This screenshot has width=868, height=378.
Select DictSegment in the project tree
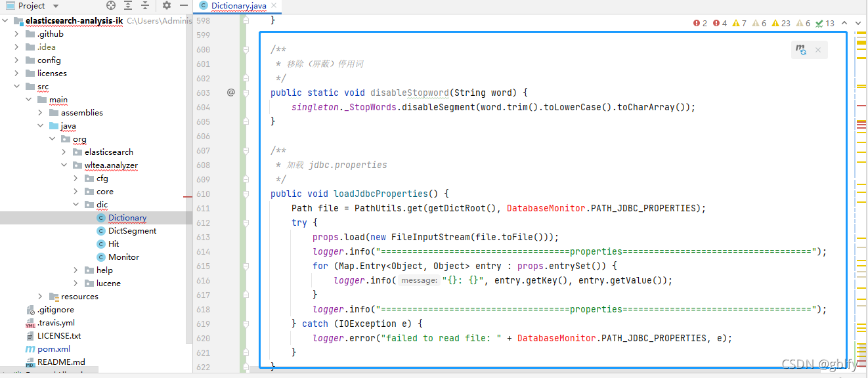(133, 231)
